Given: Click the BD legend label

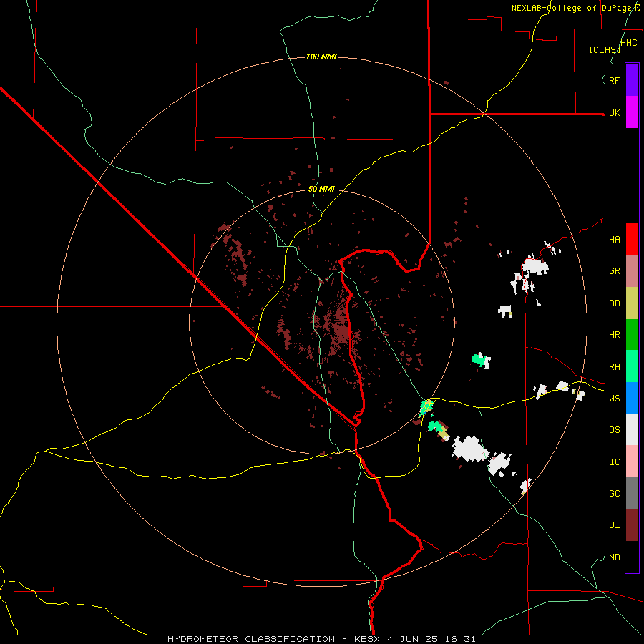Looking at the screenshot, I should coord(614,303).
